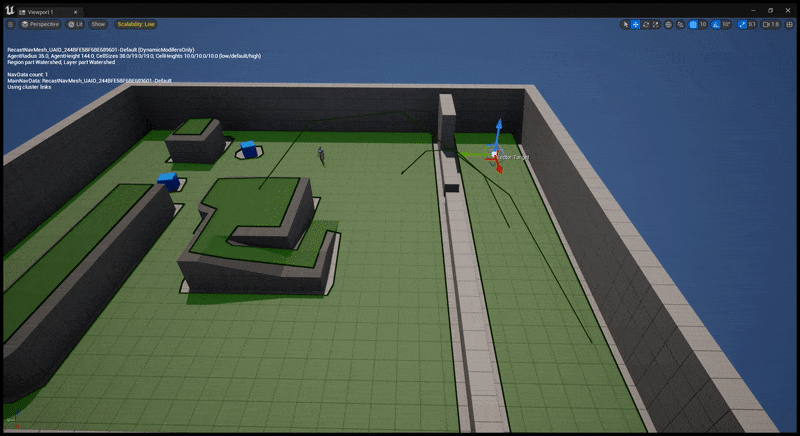
Task: Activate the scale gizmo tool
Action: (x=656, y=24)
